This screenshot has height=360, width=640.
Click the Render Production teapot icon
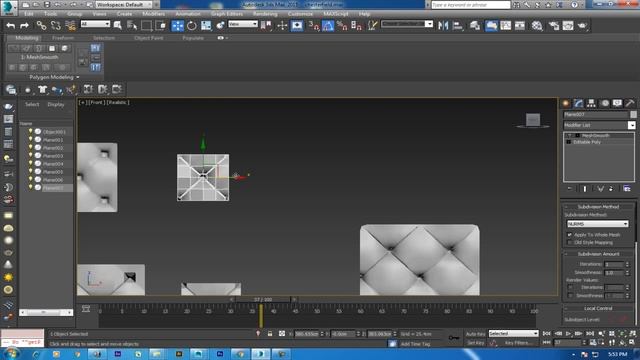[x=582, y=25]
